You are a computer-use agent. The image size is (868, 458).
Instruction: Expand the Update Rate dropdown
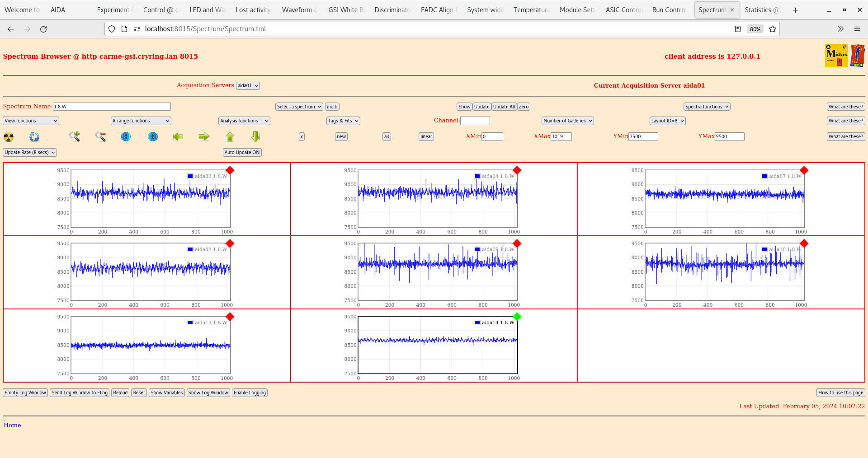30,153
